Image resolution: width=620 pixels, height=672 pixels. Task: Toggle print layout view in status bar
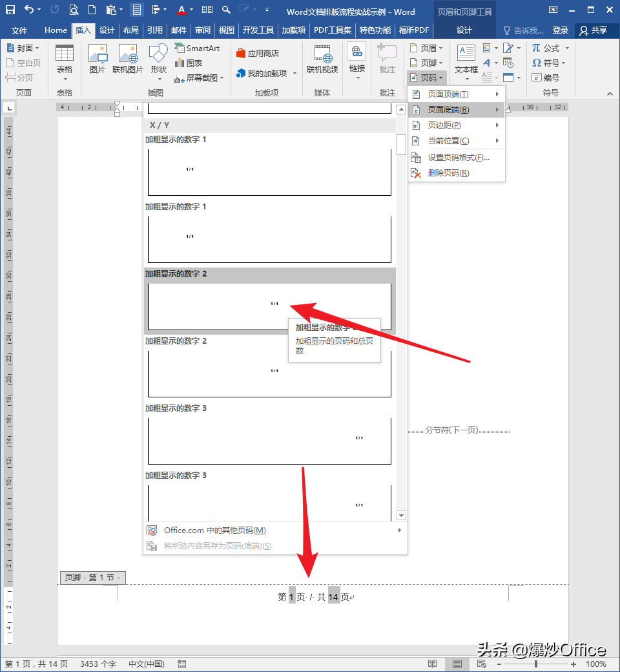tap(457, 664)
